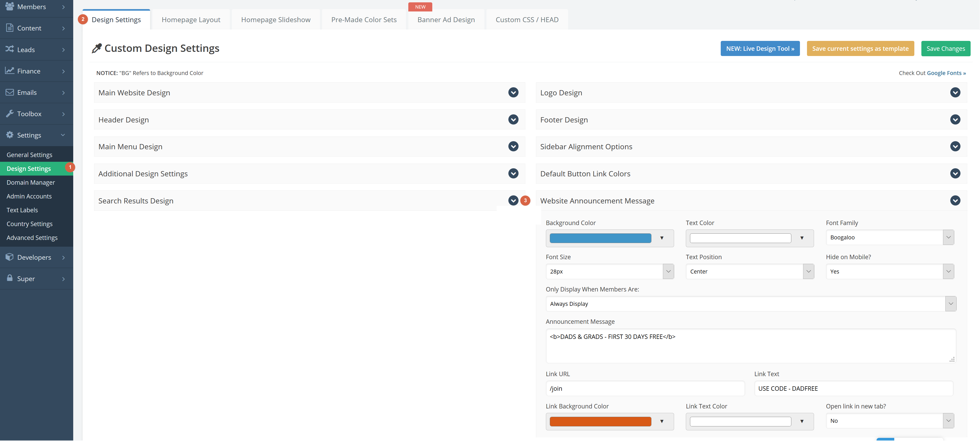Pick the orange Link Background Color swatch
This screenshot has width=980, height=441.
[x=600, y=421]
